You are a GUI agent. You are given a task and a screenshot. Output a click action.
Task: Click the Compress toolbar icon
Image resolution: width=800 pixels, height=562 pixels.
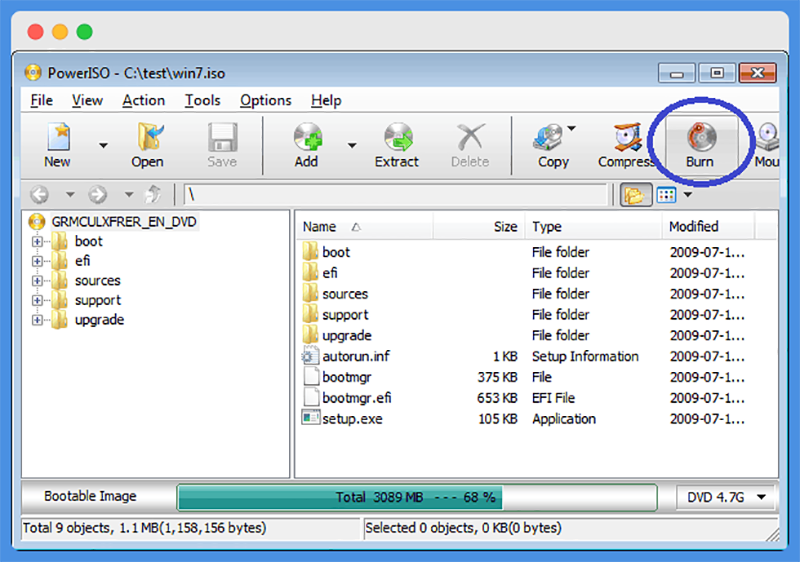[x=628, y=137]
